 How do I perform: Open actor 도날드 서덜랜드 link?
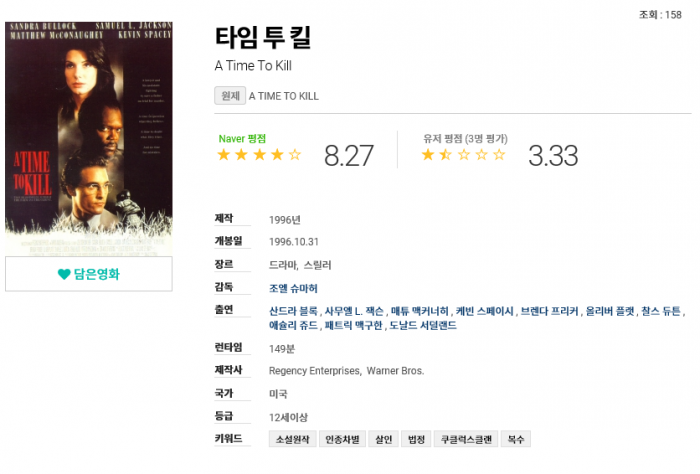pos(423,326)
